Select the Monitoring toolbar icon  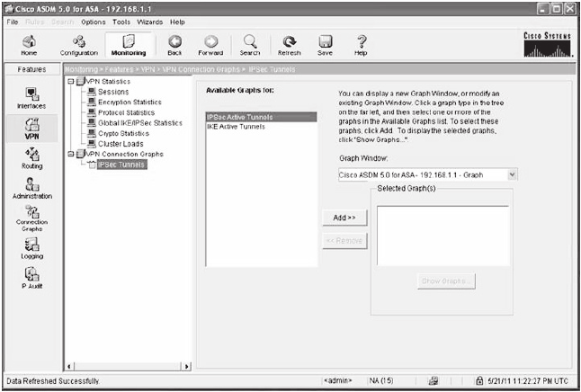129,45
